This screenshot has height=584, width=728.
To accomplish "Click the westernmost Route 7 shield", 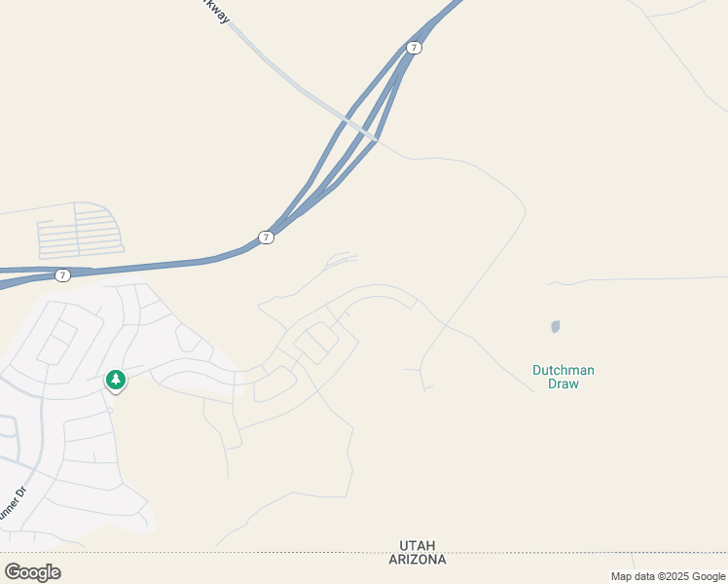I will point(62,275).
